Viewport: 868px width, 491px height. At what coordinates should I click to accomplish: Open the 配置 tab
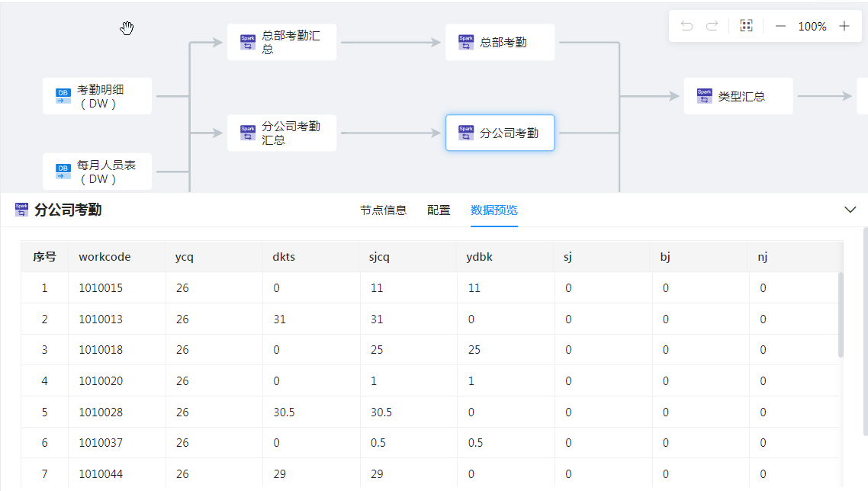pyautogui.click(x=439, y=210)
